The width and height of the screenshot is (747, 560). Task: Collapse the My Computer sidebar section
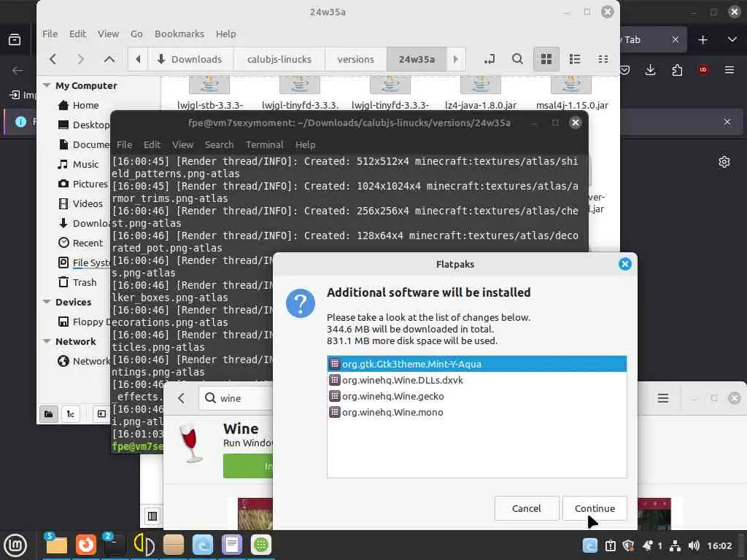(47, 85)
